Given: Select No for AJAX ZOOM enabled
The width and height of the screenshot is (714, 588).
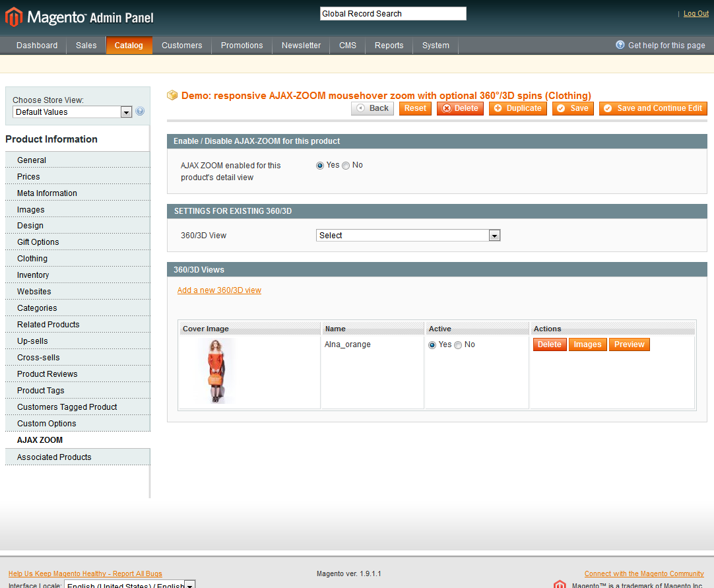Looking at the screenshot, I should [346, 166].
